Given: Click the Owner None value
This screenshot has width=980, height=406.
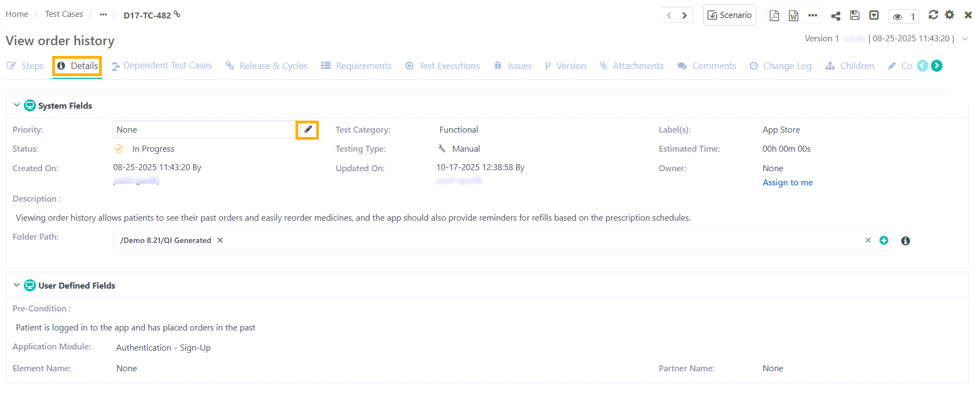Looking at the screenshot, I should point(773,168).
